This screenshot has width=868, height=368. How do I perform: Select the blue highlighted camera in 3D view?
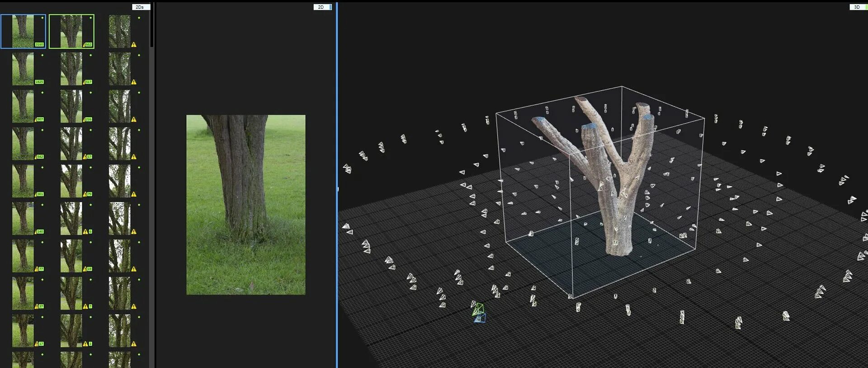pyautogui.click(x=480, y=318)
